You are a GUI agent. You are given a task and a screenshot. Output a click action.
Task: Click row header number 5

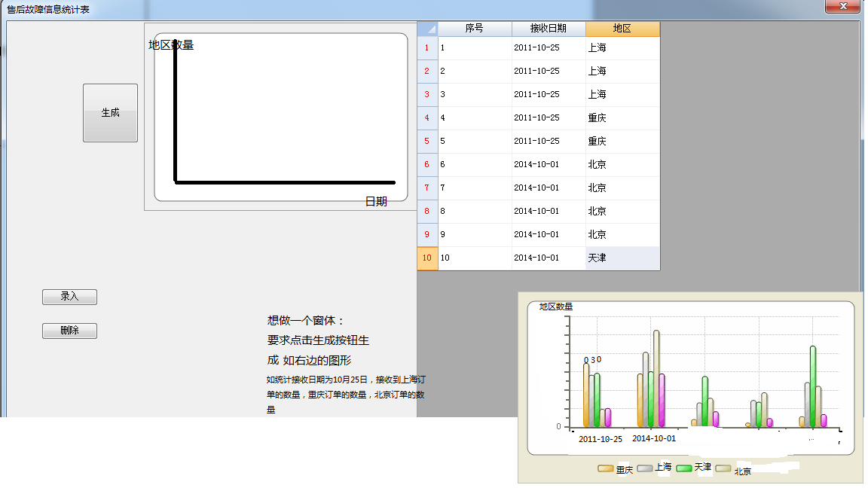426,142
